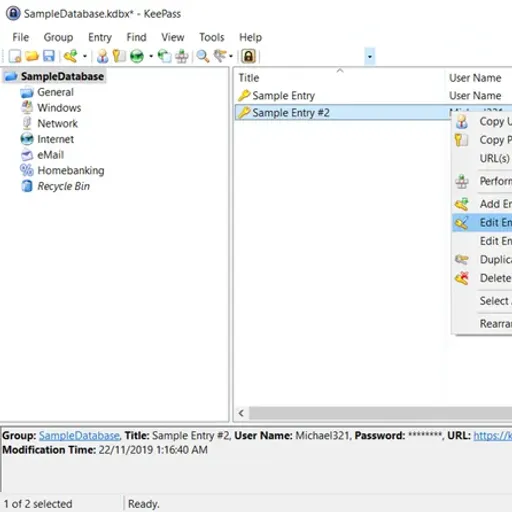The width and height of the screenshot is (512, 512).
Task: Open the Group menu
Action: (58, 37)
